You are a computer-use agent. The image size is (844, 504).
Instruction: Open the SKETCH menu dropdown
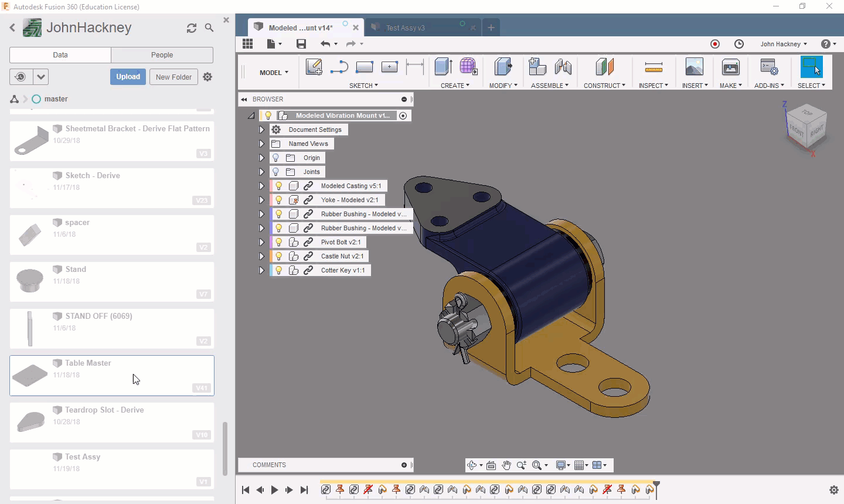[363, 86]
